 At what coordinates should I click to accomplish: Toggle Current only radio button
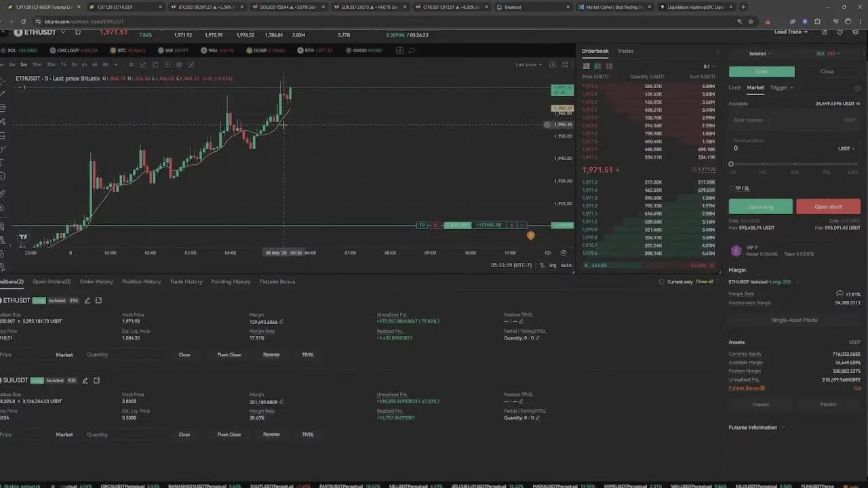click(x=662, y=281)
